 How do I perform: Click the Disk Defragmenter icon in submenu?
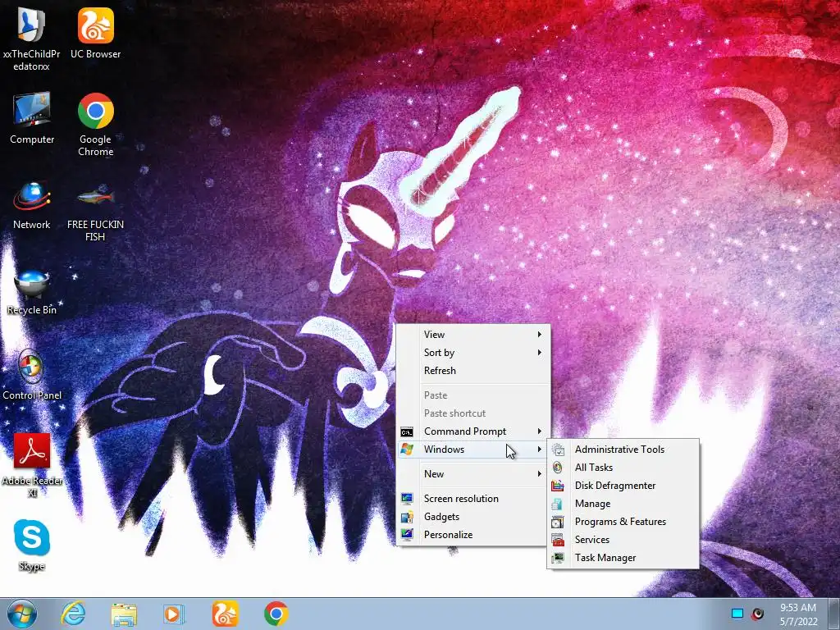(x=558, y=486)
